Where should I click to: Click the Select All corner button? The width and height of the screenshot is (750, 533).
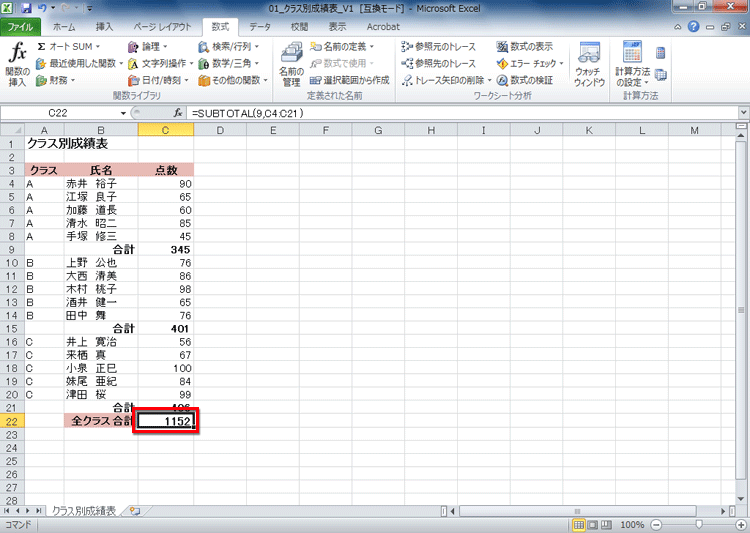12,130
